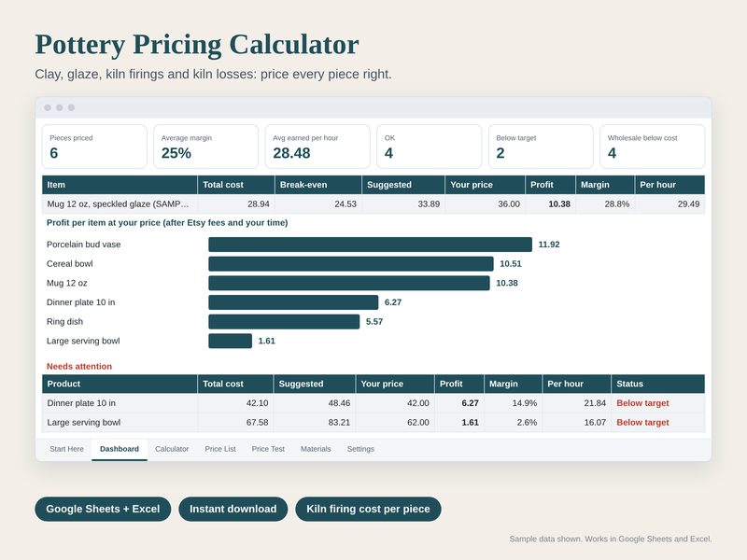Click the 42.10 total cost cell
This screenshot has height=560, width=747.
pos(235,403)
